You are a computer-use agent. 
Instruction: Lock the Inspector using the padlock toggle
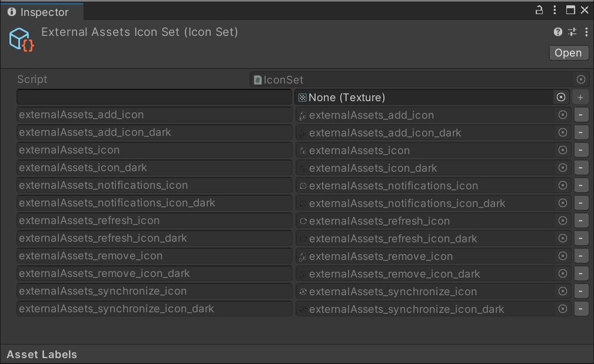[x=539, y=10]
